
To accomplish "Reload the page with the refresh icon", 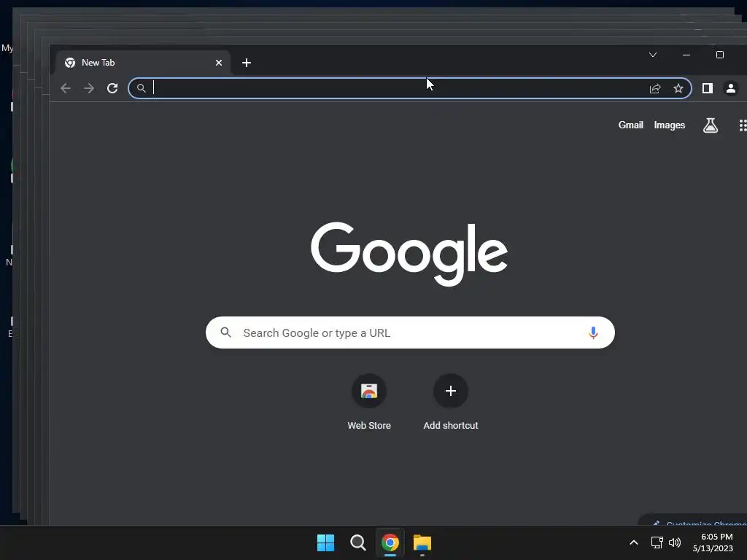I will coord(112,88).
